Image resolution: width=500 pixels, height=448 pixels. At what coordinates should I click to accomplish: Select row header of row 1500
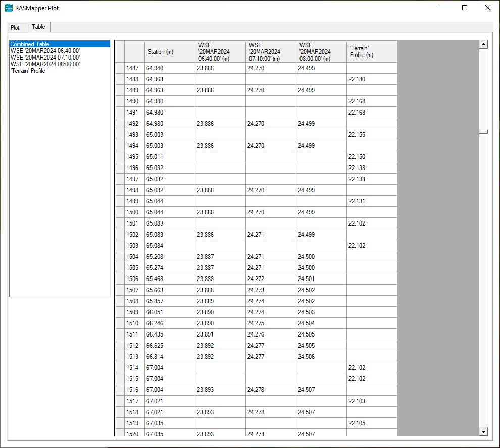(x=120, y=212)
